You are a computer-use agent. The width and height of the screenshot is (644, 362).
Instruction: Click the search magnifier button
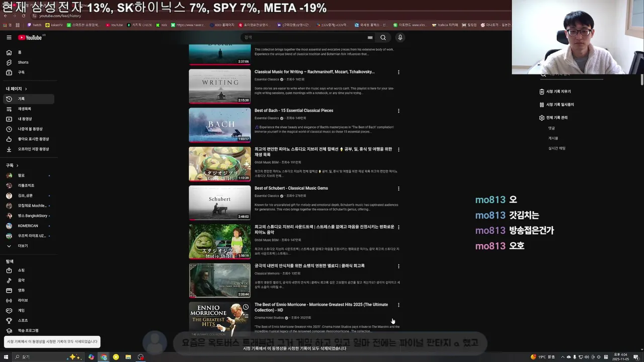coord(383,38)
